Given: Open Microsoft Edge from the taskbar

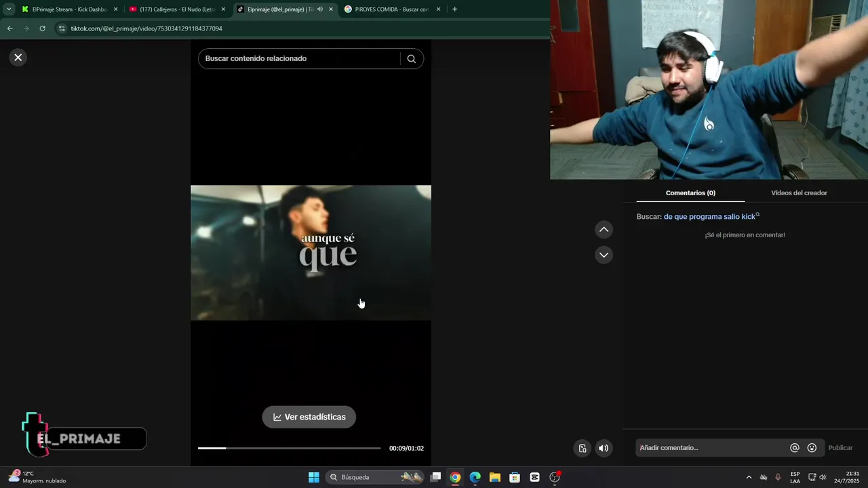Looking at the screenshot, I should coord(475,477).
